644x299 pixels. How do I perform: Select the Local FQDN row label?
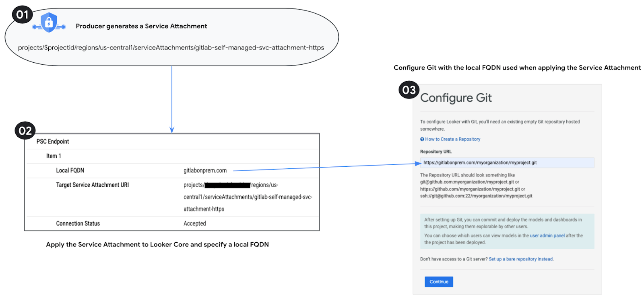[70, 170]
